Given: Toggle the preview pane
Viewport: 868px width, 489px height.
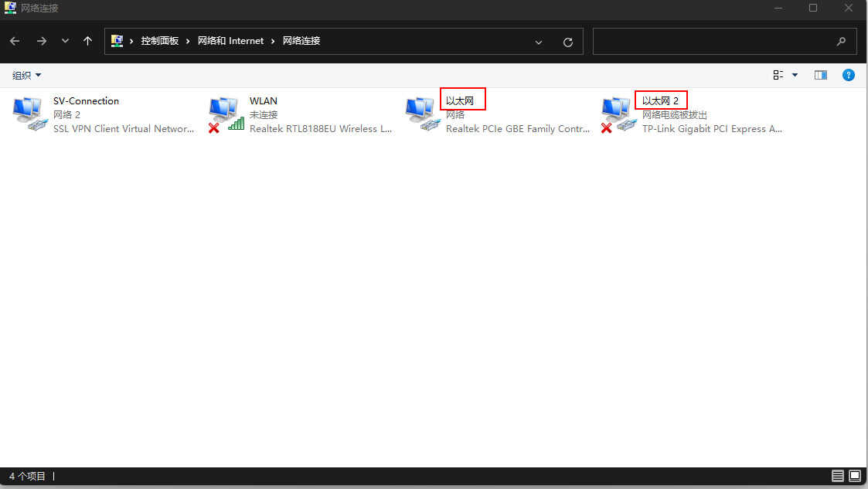Looking at the screenshot, I should [x=820, y=75].
